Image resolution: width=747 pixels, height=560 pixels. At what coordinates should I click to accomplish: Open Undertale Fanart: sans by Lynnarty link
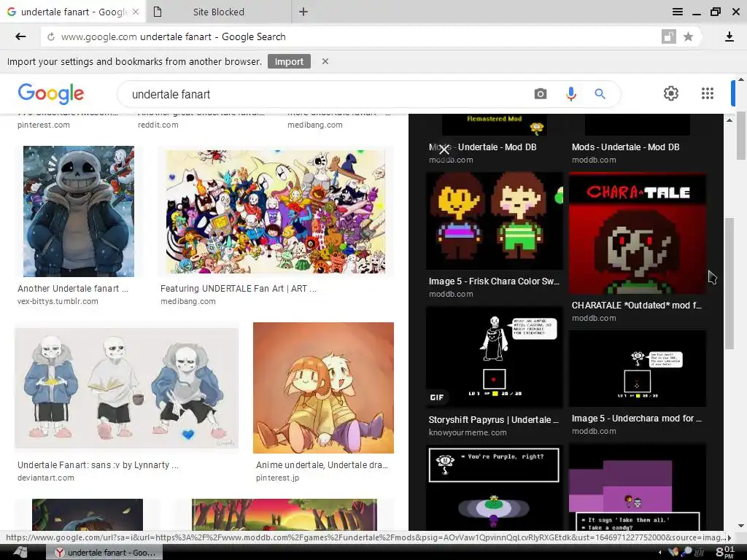[98, 465]
